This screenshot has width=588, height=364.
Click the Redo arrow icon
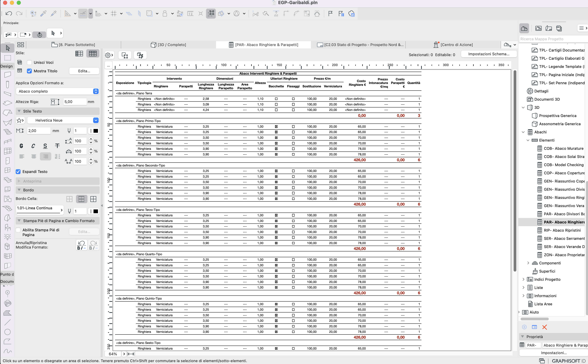(19, 13)
